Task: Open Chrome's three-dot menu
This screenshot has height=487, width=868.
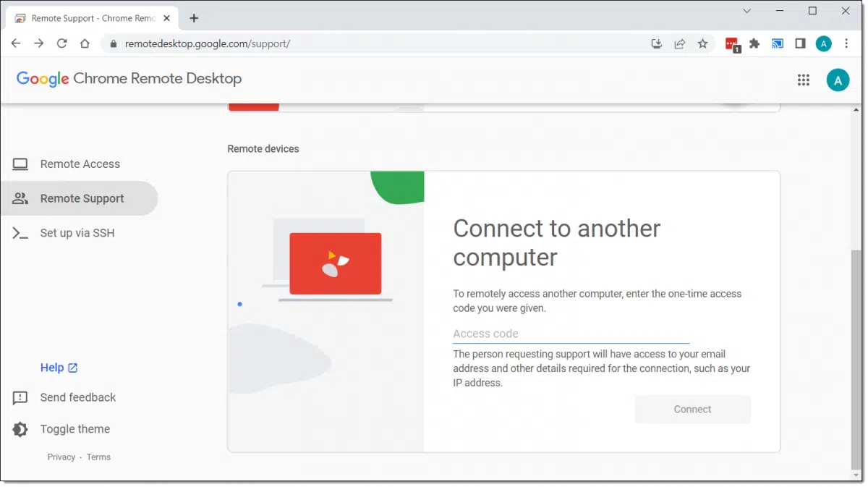Action: point(846,43)
